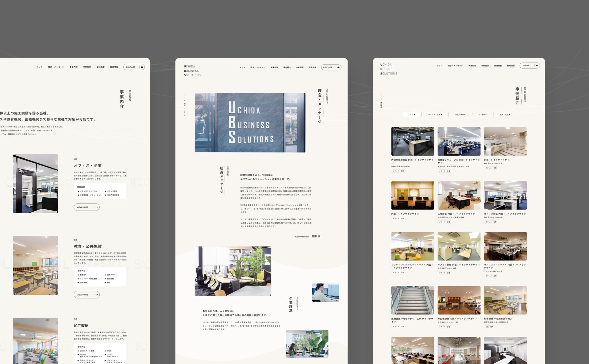Go to トップ in philosophy page navigation
Viewport: 589px width, 364px height.
(242, 67)
